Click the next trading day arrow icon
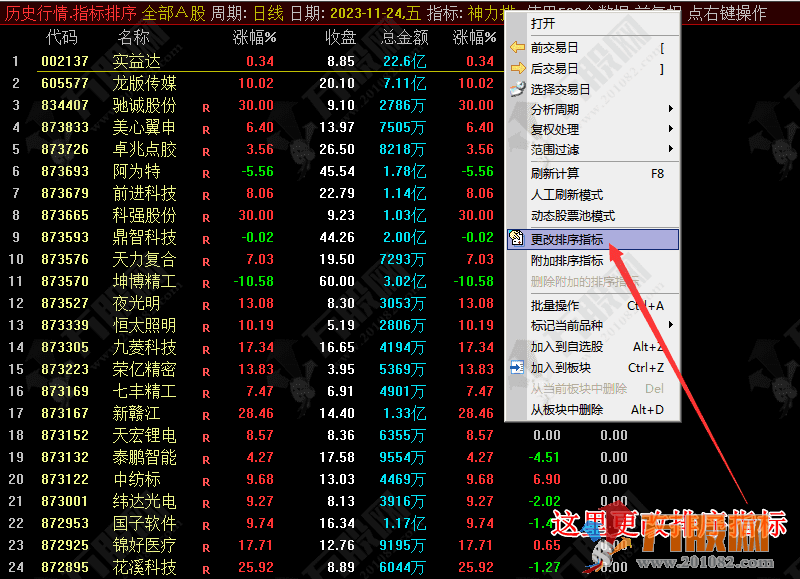 [517, 68]
